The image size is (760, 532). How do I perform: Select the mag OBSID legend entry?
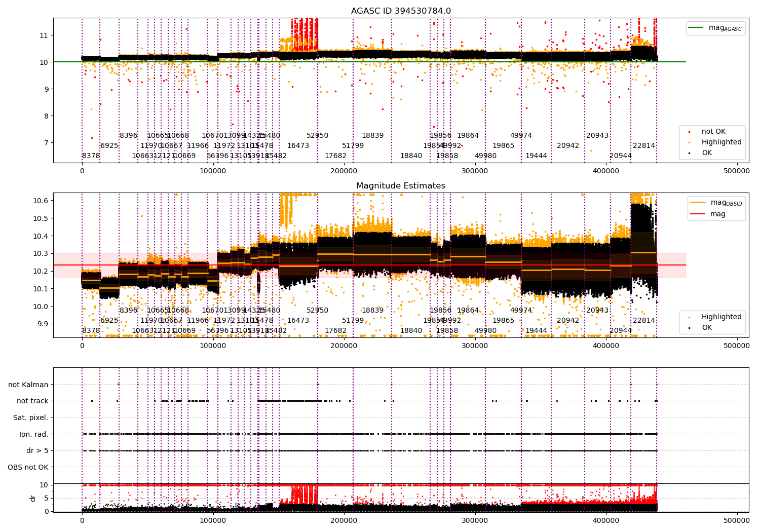pyautogui.click(x=717, y=203)
